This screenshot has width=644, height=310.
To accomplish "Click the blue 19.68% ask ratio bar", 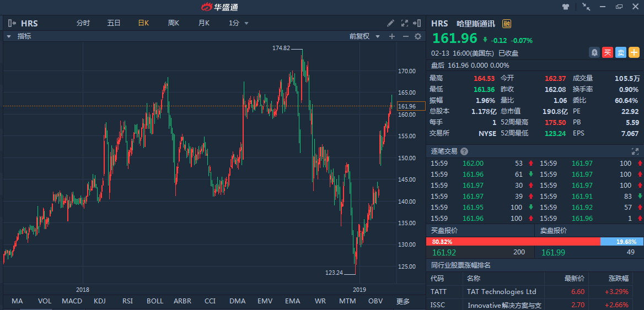I will coord(622,242).
